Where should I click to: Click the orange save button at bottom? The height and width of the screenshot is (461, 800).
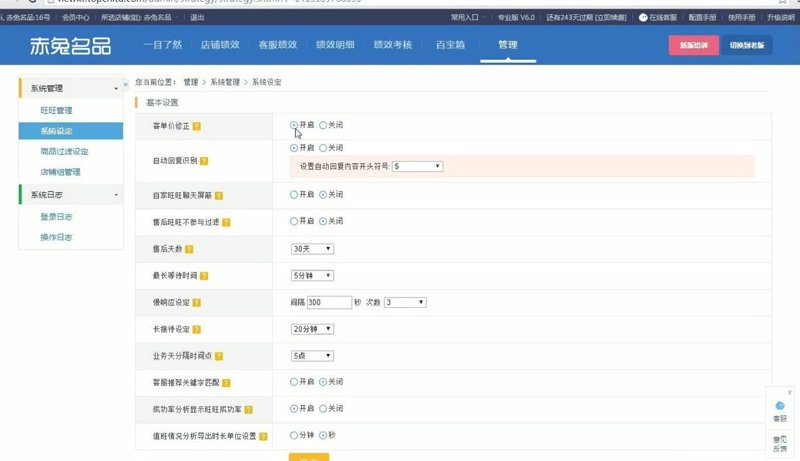[309, 457]
